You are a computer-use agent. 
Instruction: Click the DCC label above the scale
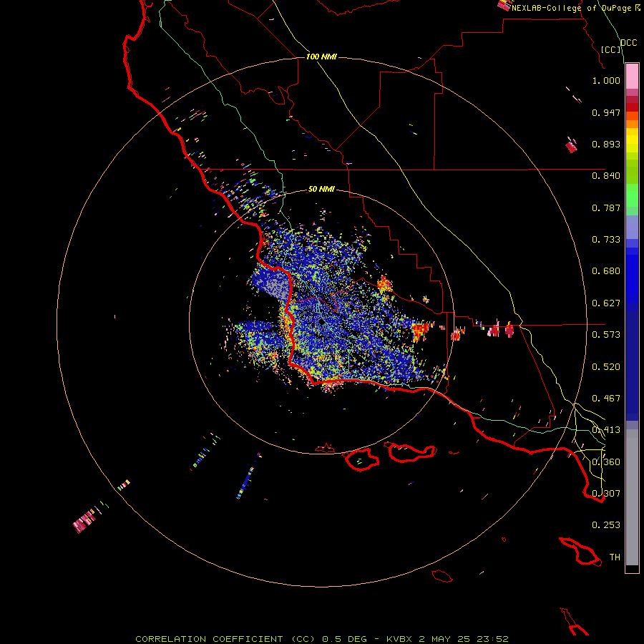coord(629,43)
